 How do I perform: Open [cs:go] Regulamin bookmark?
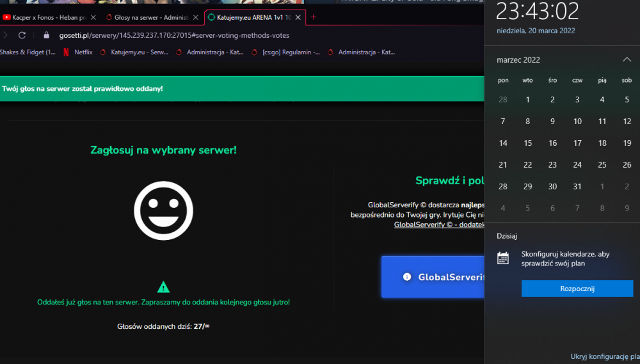pyautogui.click(x=285, y=52)
